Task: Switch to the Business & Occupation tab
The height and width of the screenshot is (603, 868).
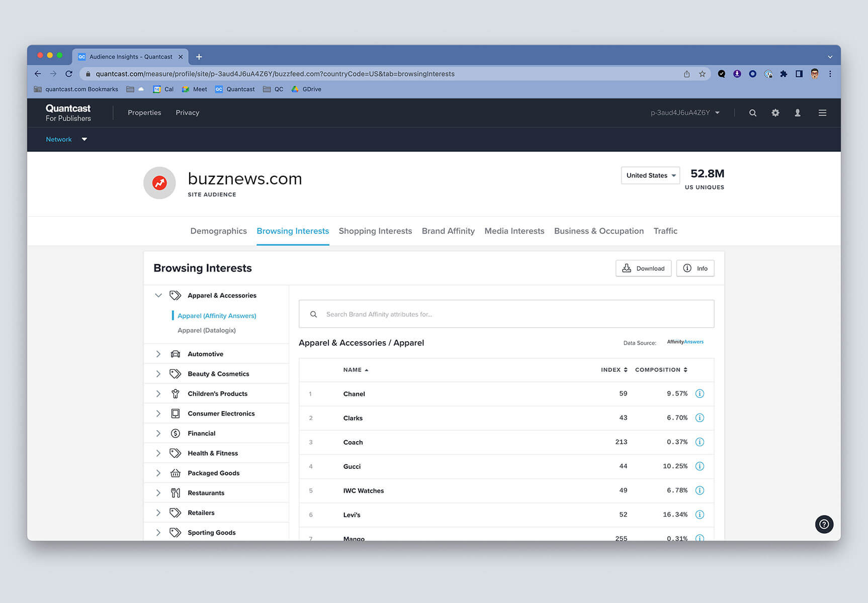Action: point(598,231)
